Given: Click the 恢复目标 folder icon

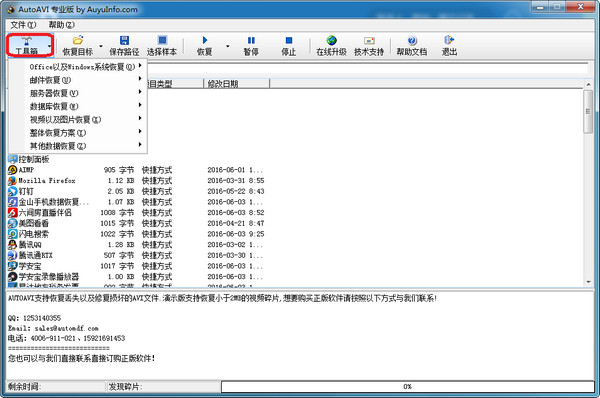Looking at the screenshot, I should coord(78,40).
